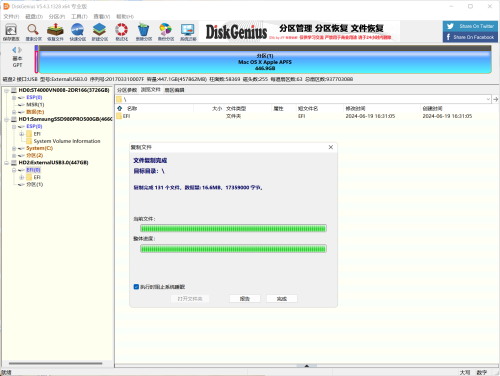500x376 pixels.
Task: Select EFI folder icon in file list
Action: pyautogui.click(x=119, y=116)
